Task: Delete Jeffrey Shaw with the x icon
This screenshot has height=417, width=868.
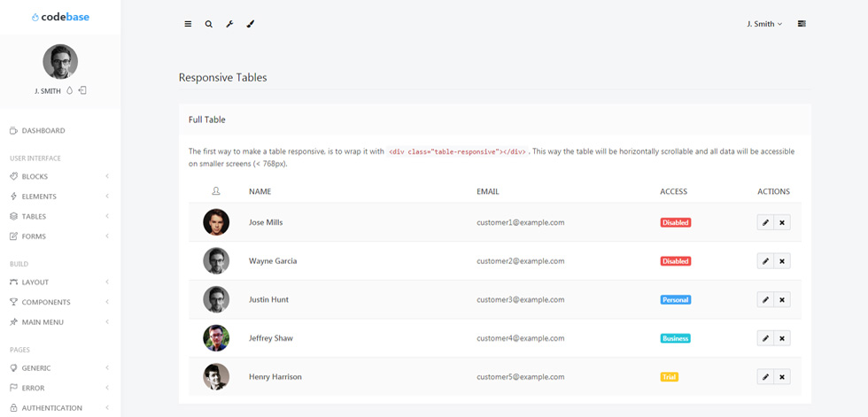Action: point(782,338)
